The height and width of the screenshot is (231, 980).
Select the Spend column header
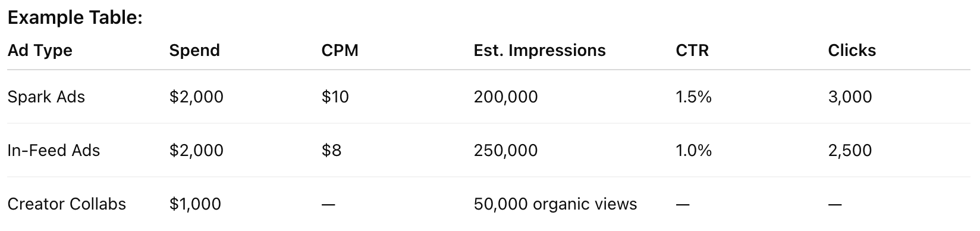click(194, 51)
